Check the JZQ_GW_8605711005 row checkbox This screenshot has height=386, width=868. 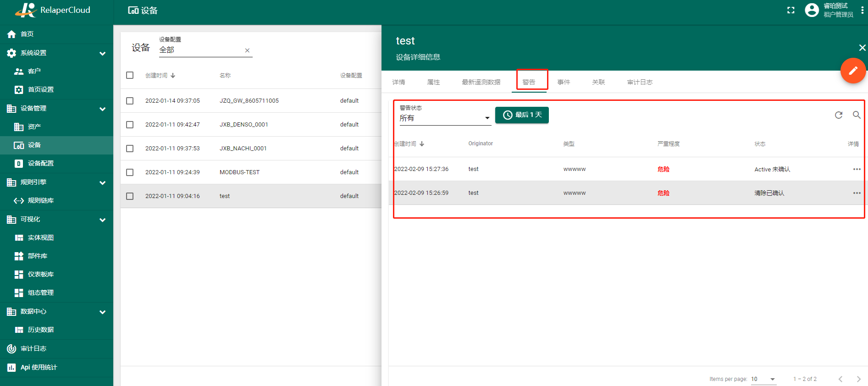[130, 101]
